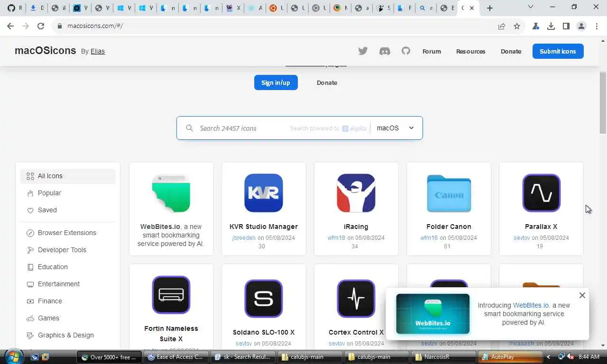
Task: Toggle the browser side panel icon
Action: coord(566,26)
